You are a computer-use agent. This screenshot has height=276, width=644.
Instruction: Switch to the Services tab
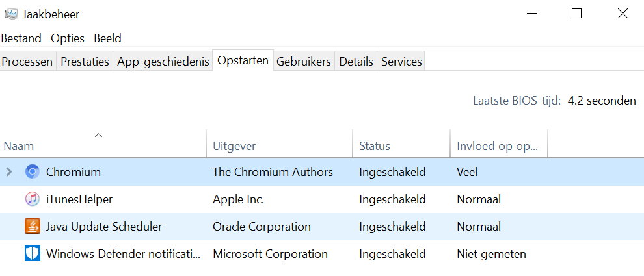[401, 62]
